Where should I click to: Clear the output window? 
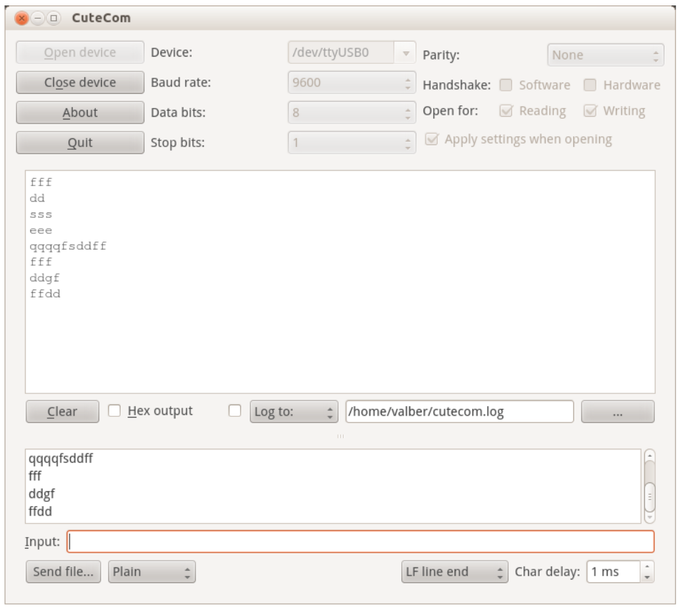(62, 412)
